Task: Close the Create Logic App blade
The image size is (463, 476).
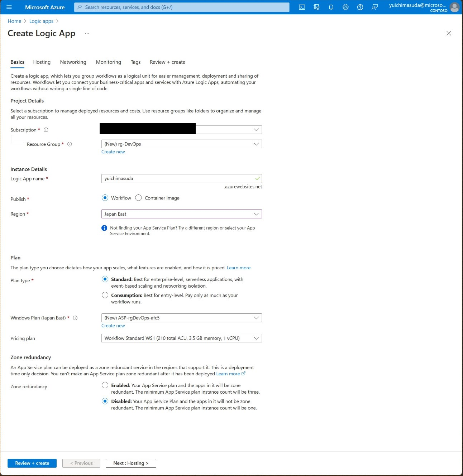Action: click(449, 33)
